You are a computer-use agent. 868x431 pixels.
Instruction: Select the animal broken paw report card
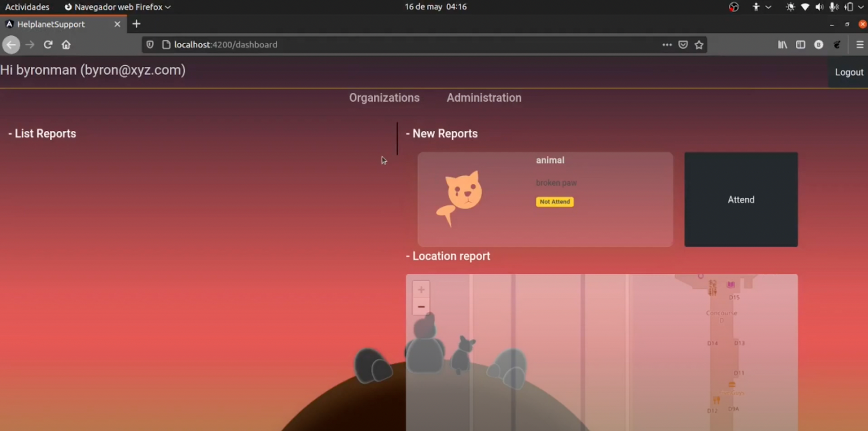pyautogui.click(x=545, y=199)
